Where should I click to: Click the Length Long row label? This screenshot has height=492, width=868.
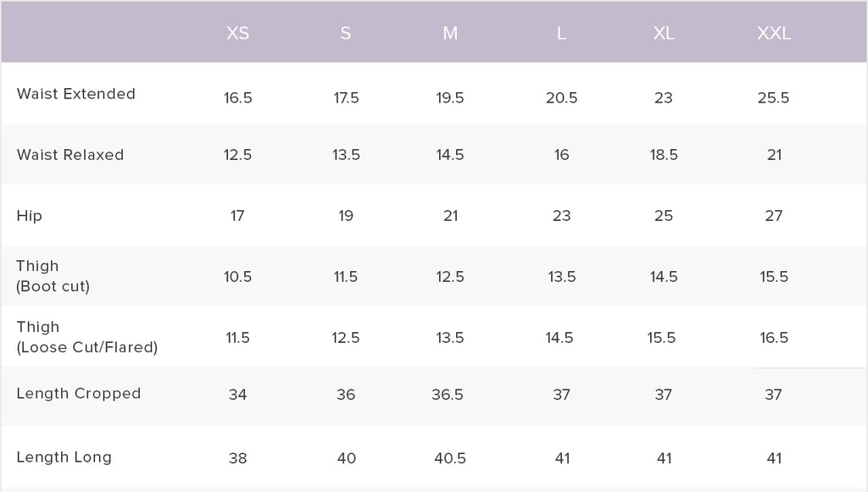click(x=64, y=457)
